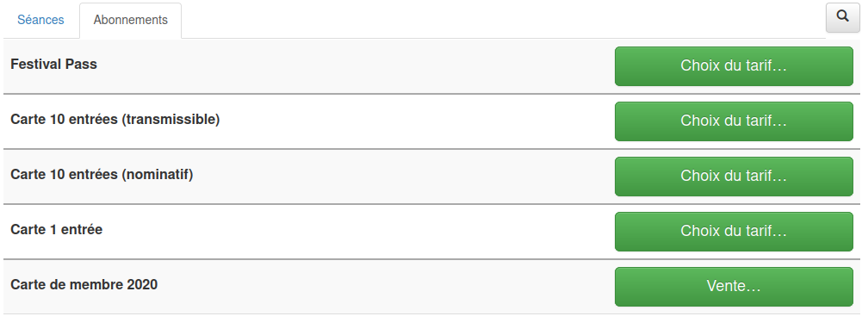
Task: Select the Abonnements tab
Action: point(131,20)
